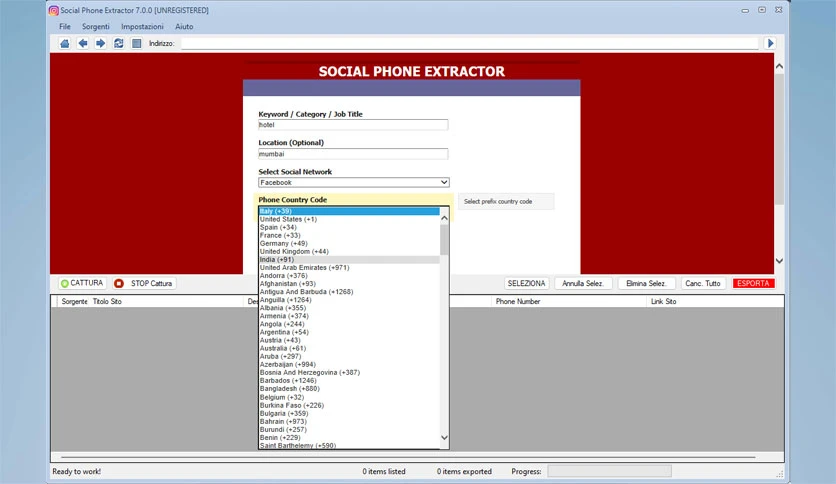Select Argentina (+54) entry

pos(349,332)
